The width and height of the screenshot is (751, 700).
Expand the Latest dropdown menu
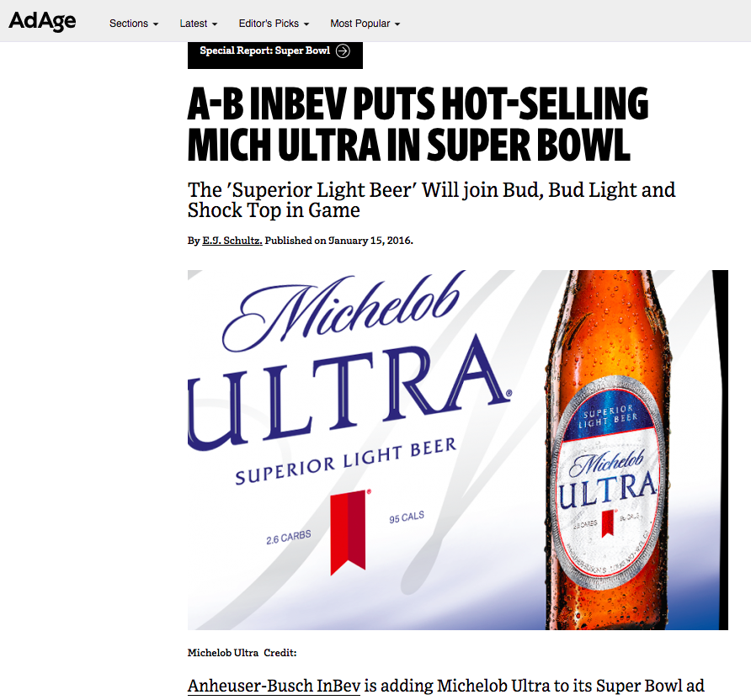click(199, 24)
